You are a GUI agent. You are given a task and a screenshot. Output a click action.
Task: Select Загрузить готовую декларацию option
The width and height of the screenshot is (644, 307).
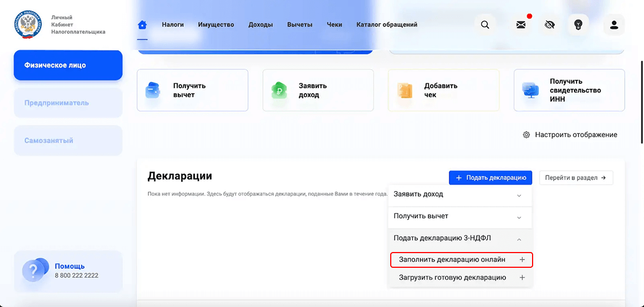(460, 278)
